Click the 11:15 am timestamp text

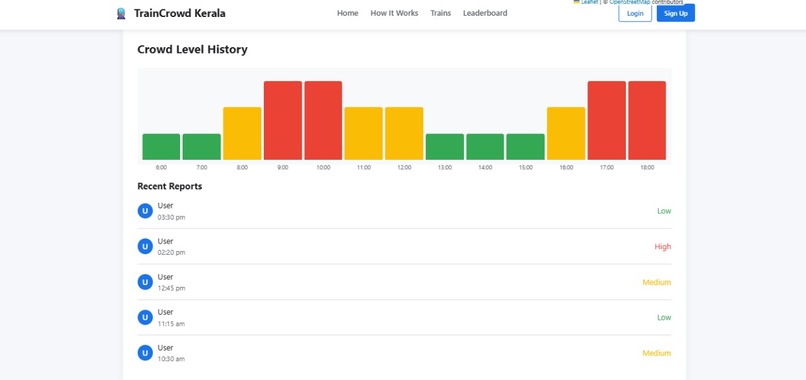point(171,324)
